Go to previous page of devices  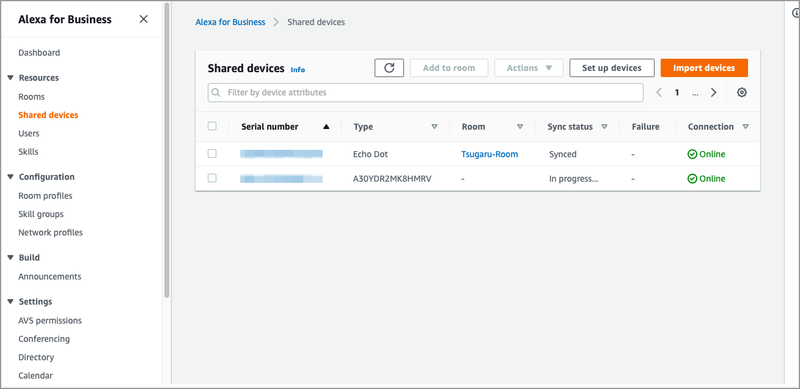click(x=659, y=92)
